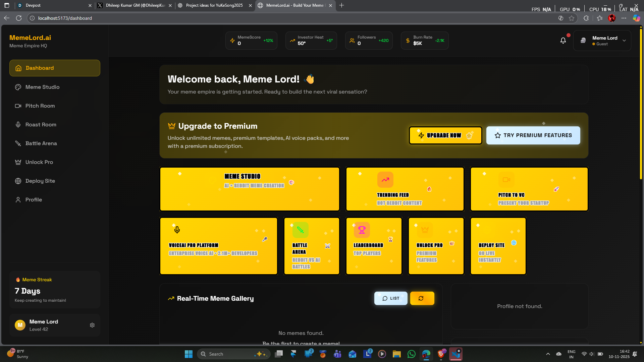
Task: Click the refresh icon button in Meme Gallery
Action: [422, 298]
